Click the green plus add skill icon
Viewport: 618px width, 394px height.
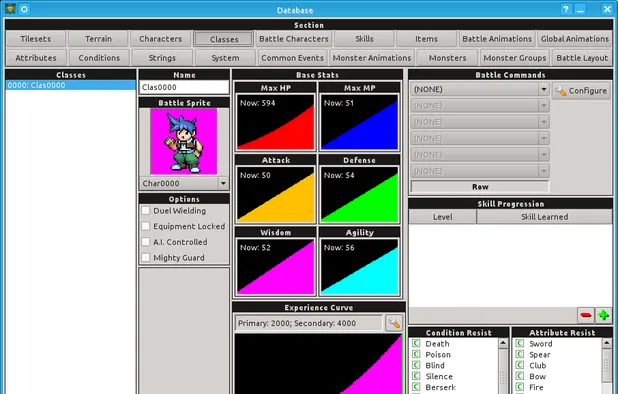603,315
